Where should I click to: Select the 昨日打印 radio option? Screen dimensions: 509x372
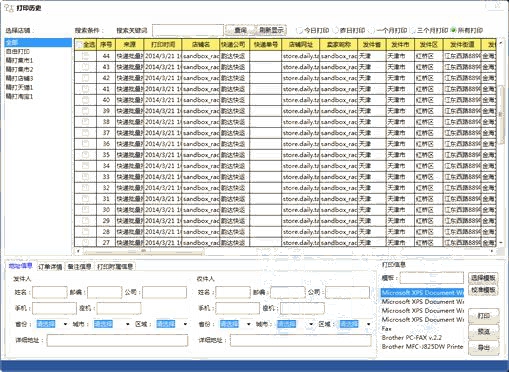[336, 30]
